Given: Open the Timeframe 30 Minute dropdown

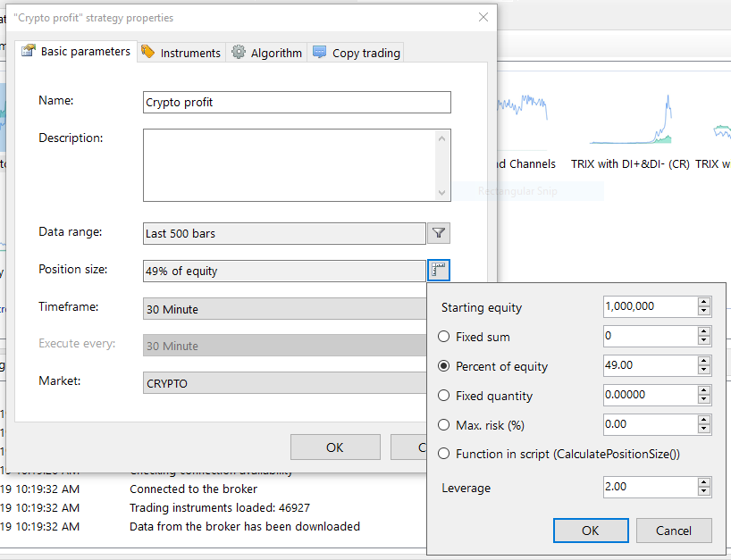Looking at the screenshot, I should coord(284,309).
